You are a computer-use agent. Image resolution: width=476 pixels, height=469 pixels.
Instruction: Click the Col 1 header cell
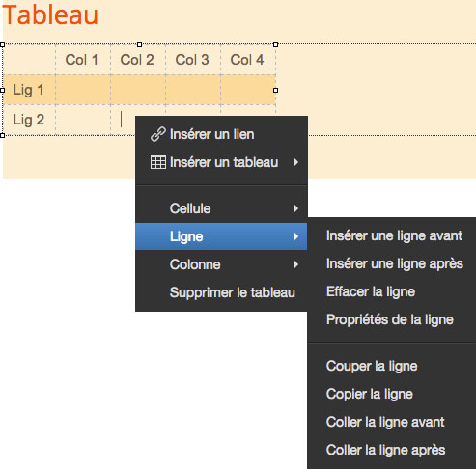pyautogui.click(x=83, y=60)
